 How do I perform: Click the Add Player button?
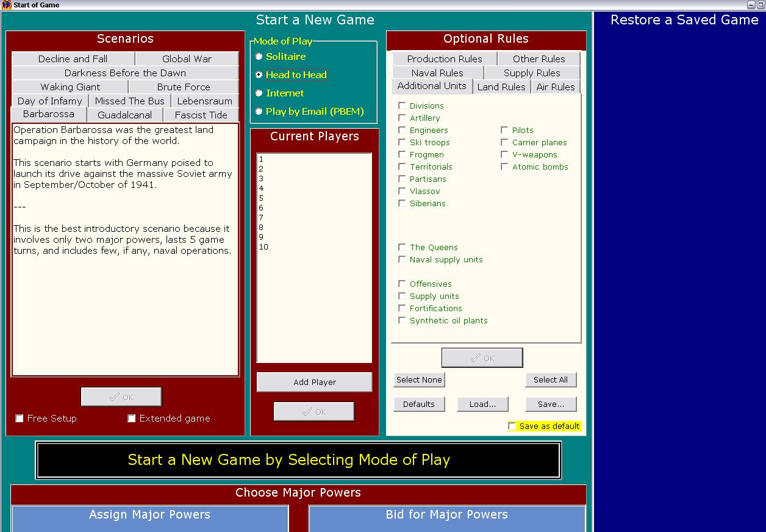[x=315, y=382]
